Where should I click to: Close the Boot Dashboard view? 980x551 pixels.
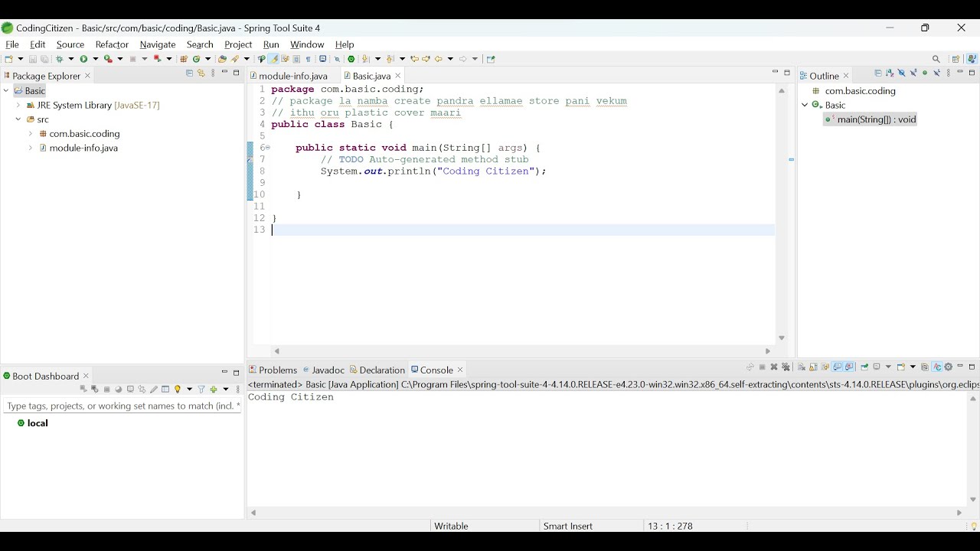pos(86,376)
